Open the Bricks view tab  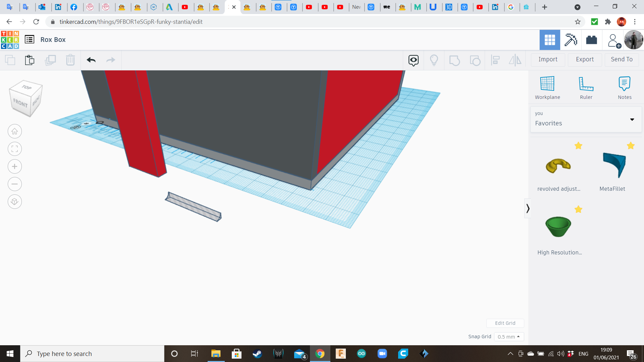591,40
